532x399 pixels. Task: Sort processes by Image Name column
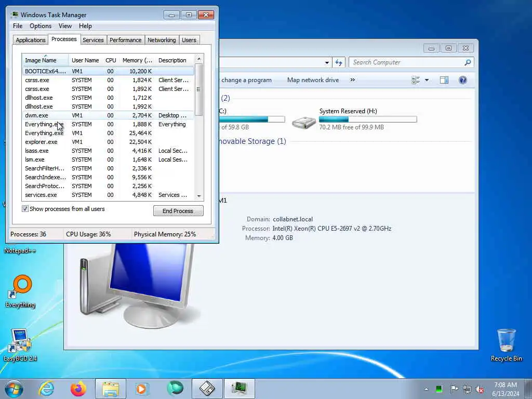(46, 60)
